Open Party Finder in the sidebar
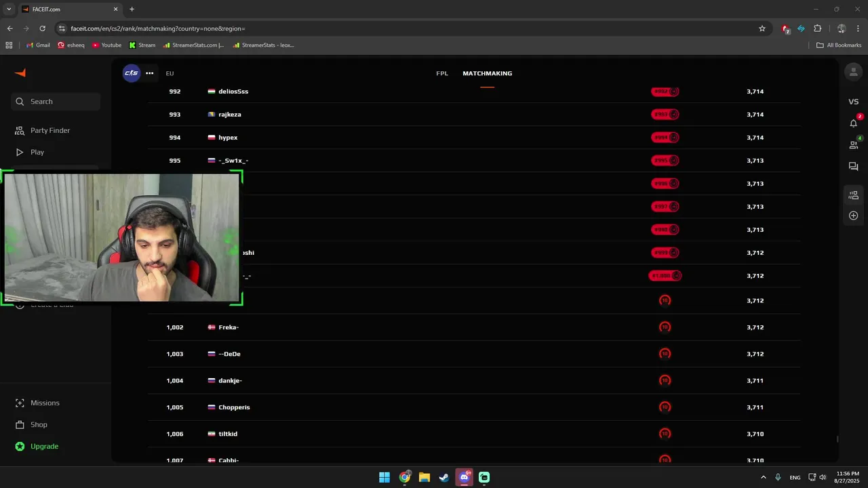 pos(50,130)
